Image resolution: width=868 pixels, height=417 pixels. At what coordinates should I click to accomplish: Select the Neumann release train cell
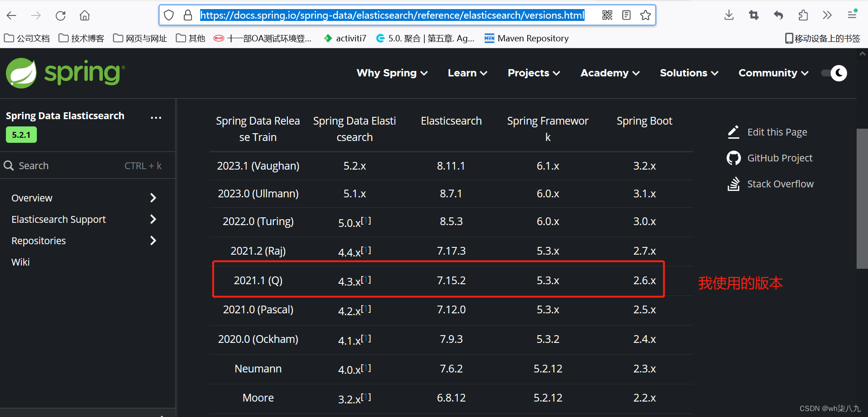point(258,368)
